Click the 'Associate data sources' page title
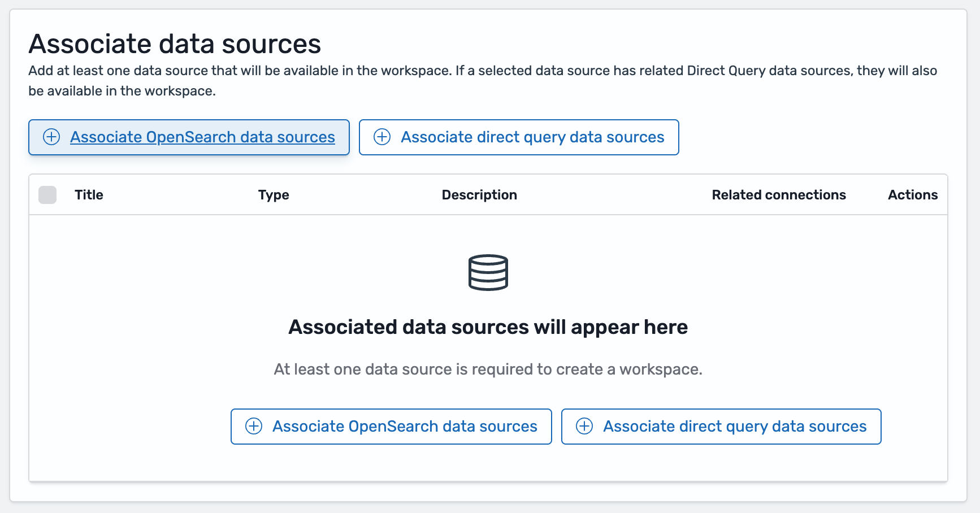The image size is (980, 513). tap(175, 44)
